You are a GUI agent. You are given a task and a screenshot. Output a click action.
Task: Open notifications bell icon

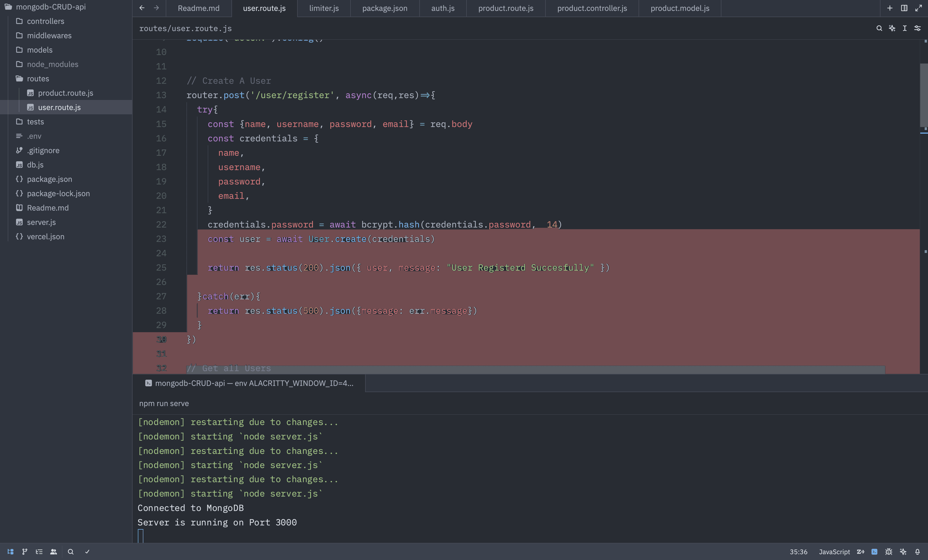(x=918, y=552)
